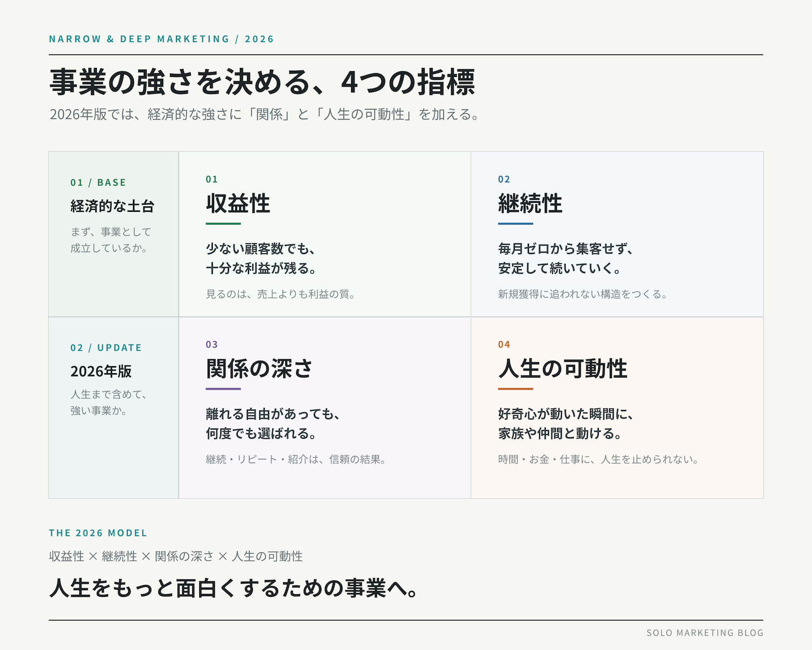Click the caption '継続・リピート・紹介は、信頼の結果。'
This screenshot has height=650, width=812.
click(x=296, y=459)
